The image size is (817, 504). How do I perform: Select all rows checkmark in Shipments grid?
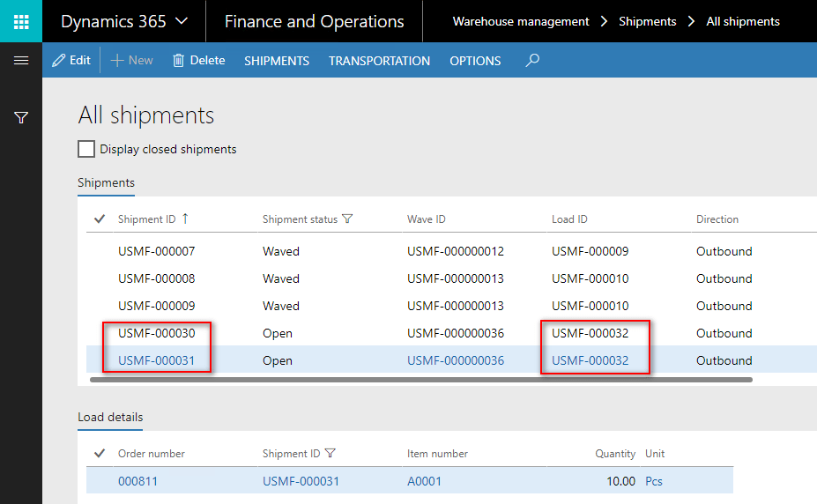100,219
